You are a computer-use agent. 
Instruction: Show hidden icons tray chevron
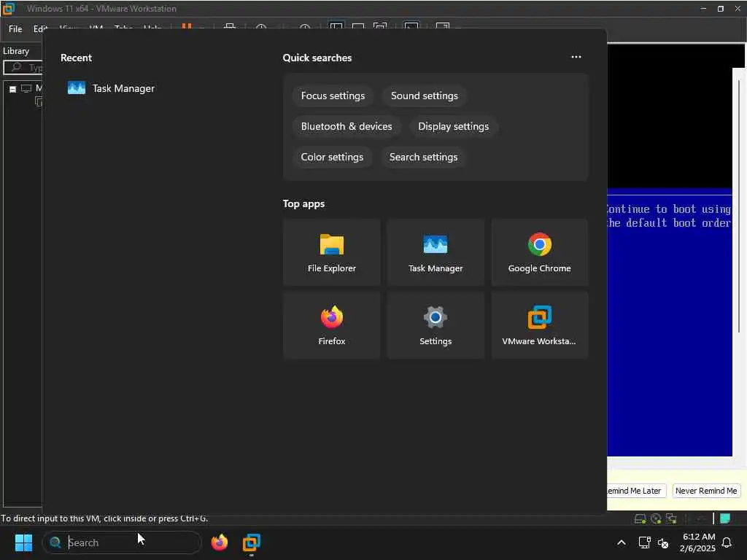coord(622,542)
